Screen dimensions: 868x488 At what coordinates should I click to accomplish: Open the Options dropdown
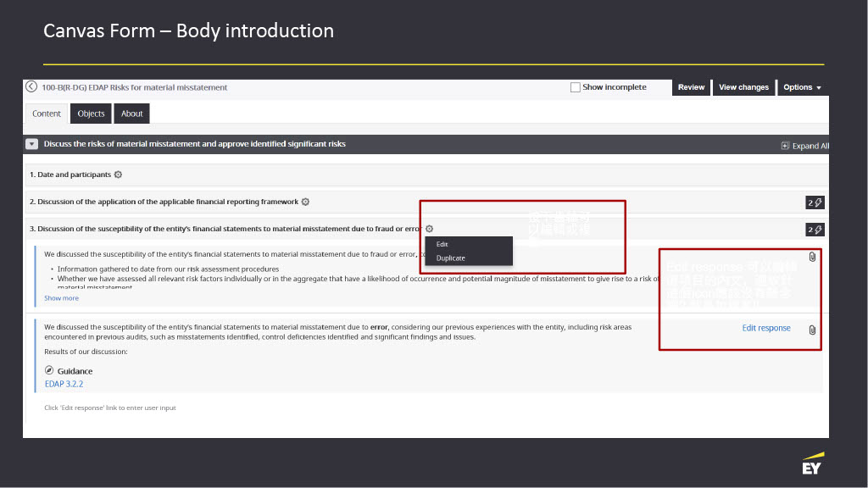click(802, 87)
